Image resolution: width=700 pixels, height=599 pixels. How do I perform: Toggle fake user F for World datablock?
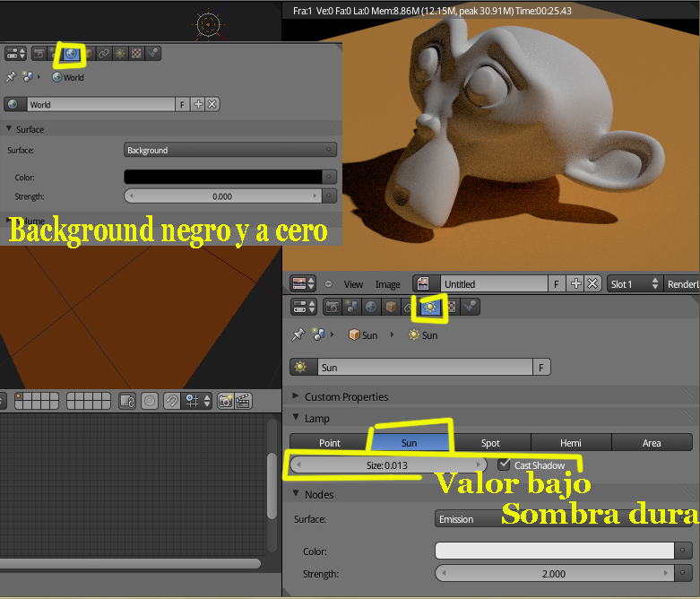182,105
